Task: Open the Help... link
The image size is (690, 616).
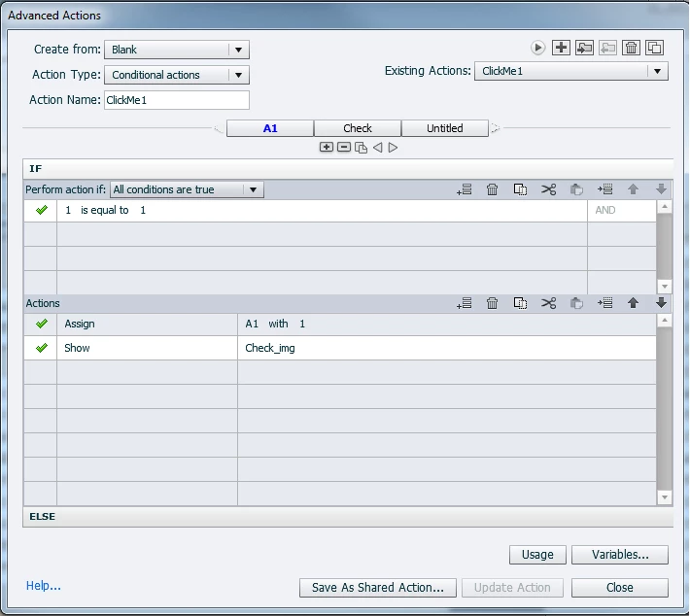Action: click(x=43, y=586)
